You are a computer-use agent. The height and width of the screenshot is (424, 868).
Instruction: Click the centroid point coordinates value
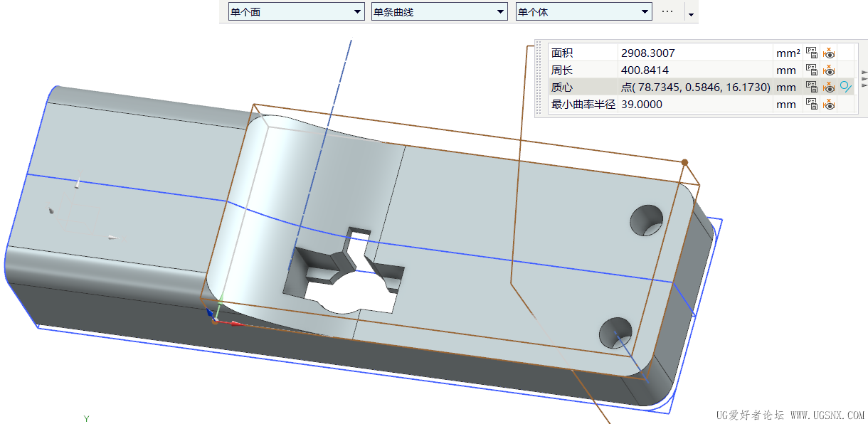point(696,87)
